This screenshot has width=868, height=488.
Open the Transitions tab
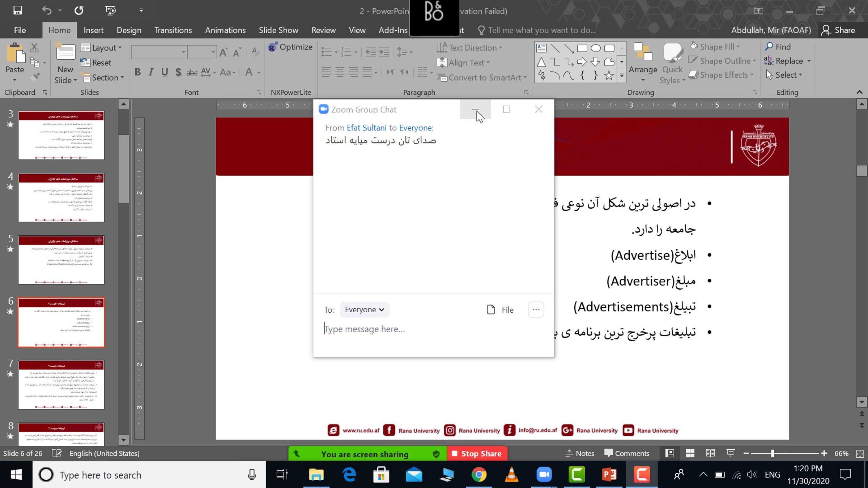tap(173, 30)
